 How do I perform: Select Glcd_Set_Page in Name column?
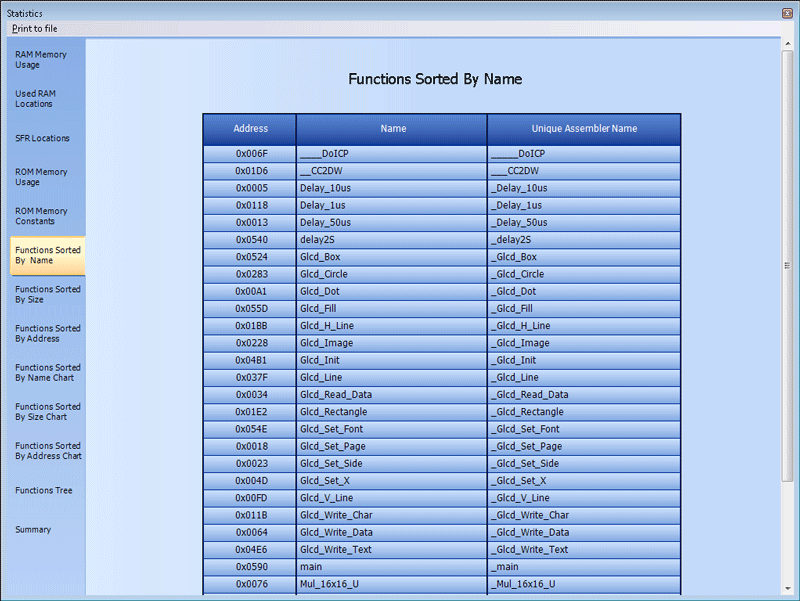pos(392,446)
